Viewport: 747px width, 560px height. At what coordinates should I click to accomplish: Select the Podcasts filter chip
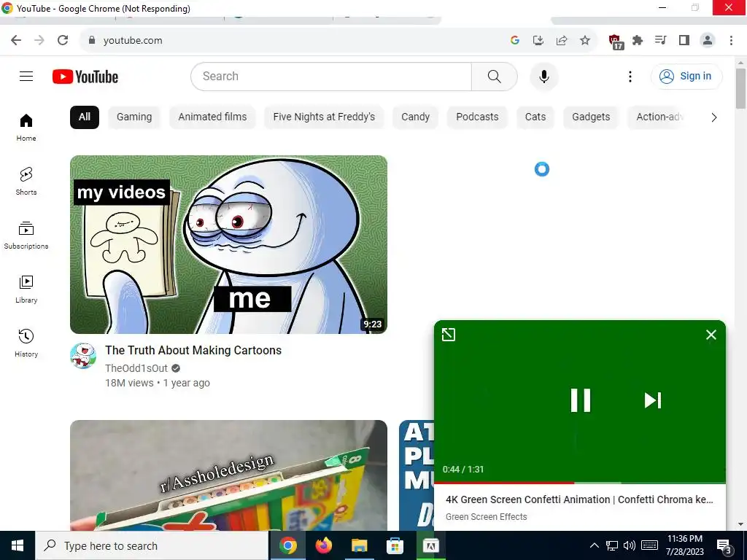click(x=477, y=117)
